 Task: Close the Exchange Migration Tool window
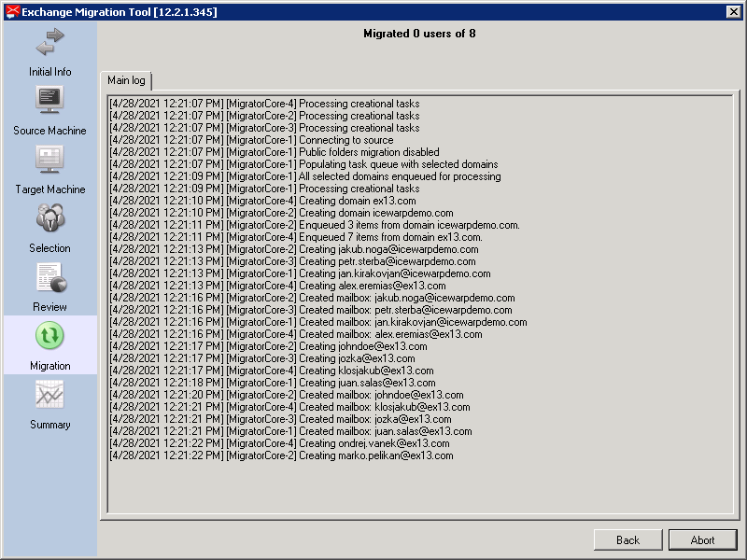[x=733, y=12]
